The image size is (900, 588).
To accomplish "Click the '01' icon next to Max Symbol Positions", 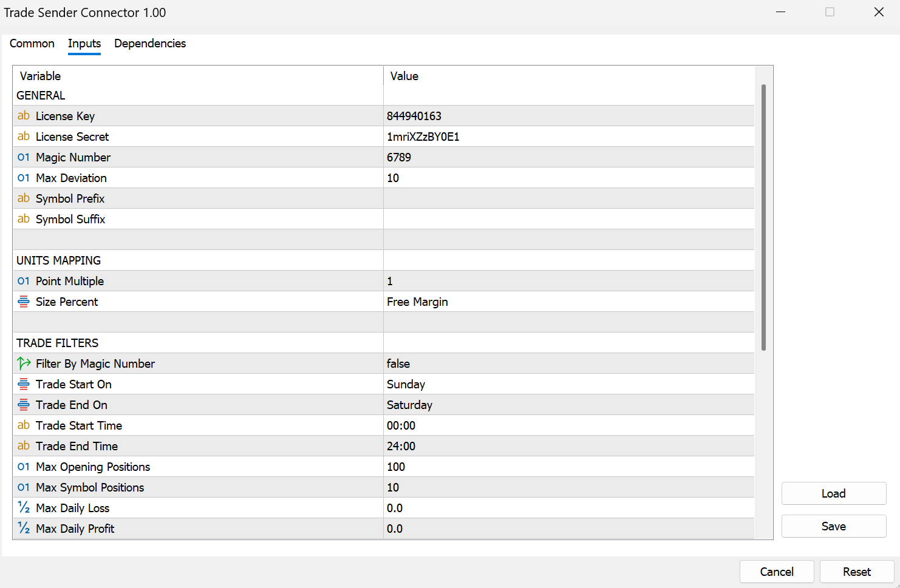I will click(x=24, y=487).
